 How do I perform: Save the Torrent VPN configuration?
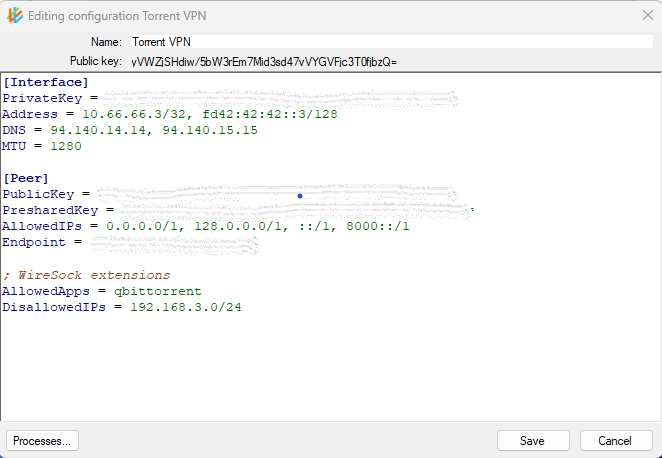tap(533, 441)
